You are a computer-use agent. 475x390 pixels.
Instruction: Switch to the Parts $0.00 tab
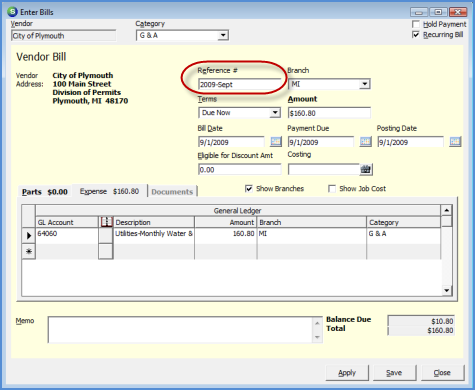(x=45, y=192)
